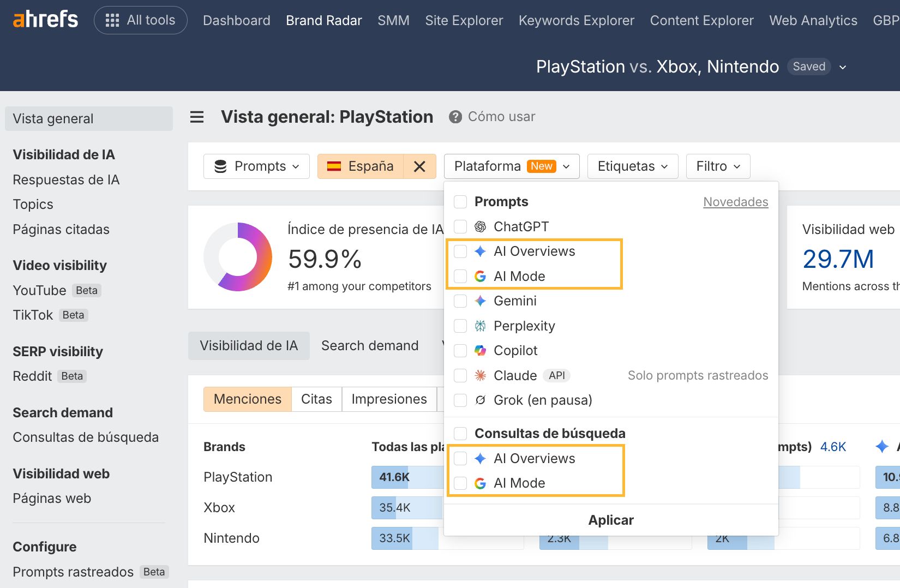Click the Grok logo icon
Image resolution: width=900 pixels, height=588 pixels.
pos(480,400)
